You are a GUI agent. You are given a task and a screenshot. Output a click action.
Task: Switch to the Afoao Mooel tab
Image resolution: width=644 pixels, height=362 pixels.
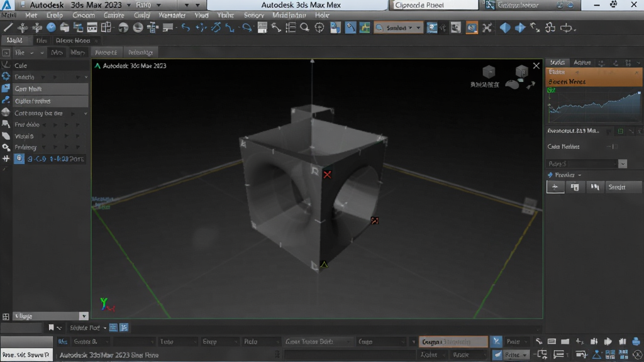click(x=73, y=40)
